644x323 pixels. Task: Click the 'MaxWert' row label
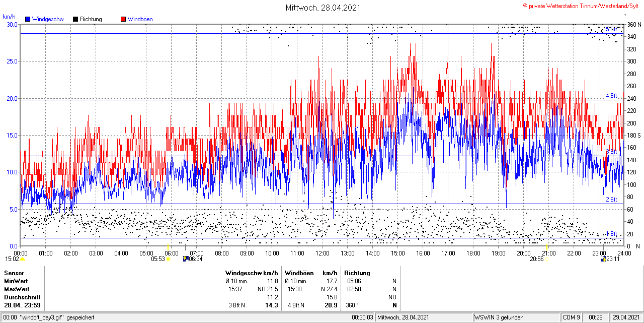(16, 289)
